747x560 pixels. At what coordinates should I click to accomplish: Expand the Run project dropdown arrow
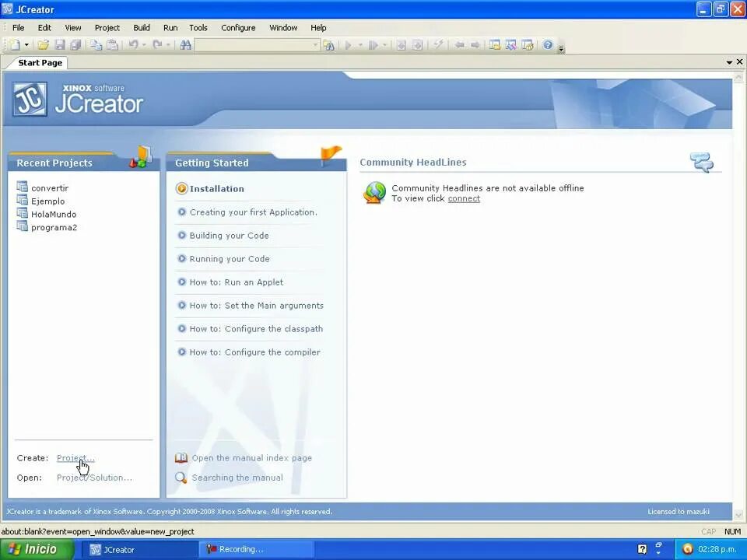point(360,45)
